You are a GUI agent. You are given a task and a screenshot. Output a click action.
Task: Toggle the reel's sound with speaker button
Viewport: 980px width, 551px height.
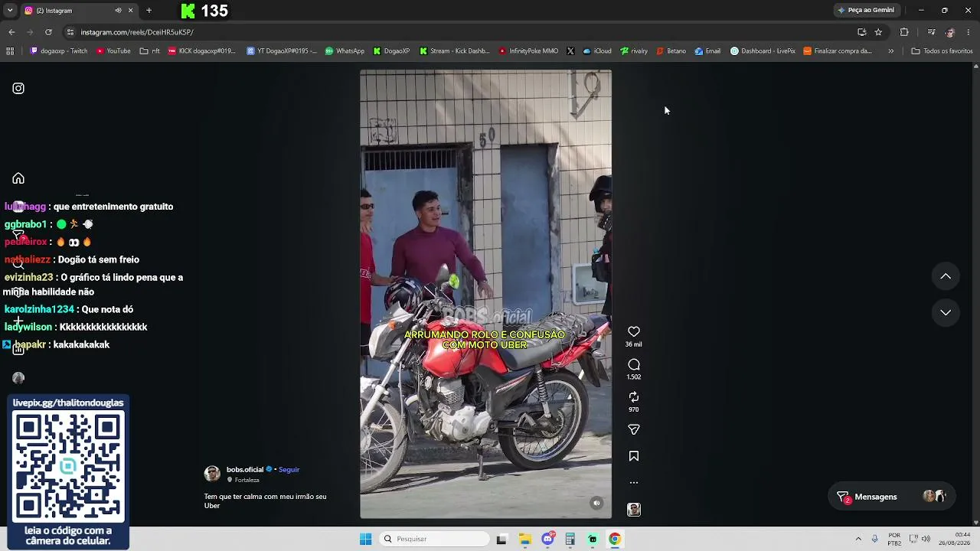596,503
